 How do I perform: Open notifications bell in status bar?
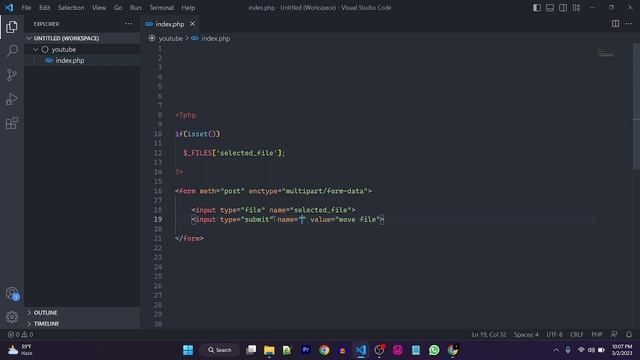tap(629, 334)
